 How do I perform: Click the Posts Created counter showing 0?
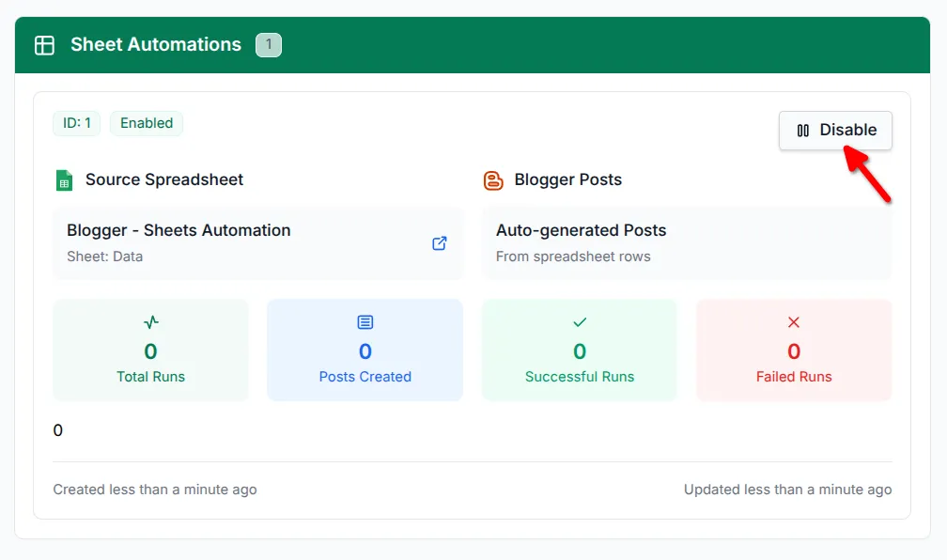365,350
